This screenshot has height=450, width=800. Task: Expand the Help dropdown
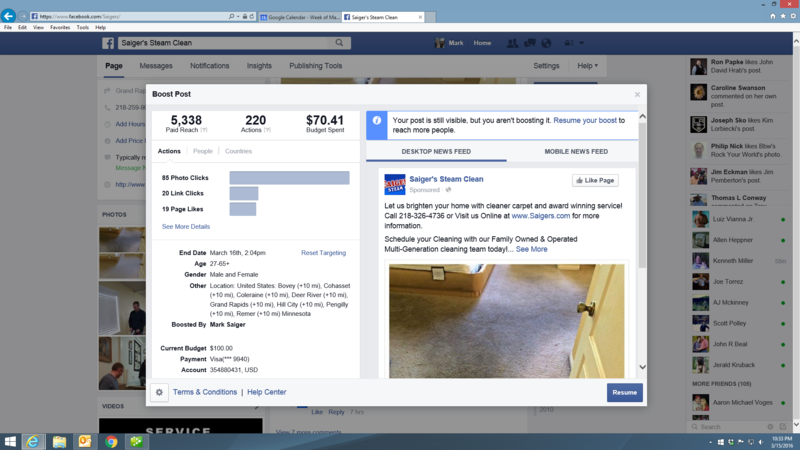(588, 66)
